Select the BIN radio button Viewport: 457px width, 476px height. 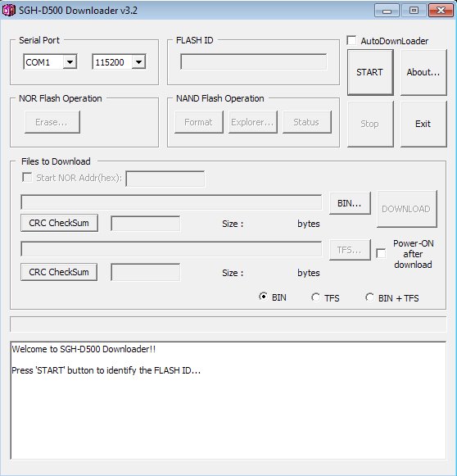point(263,297)
